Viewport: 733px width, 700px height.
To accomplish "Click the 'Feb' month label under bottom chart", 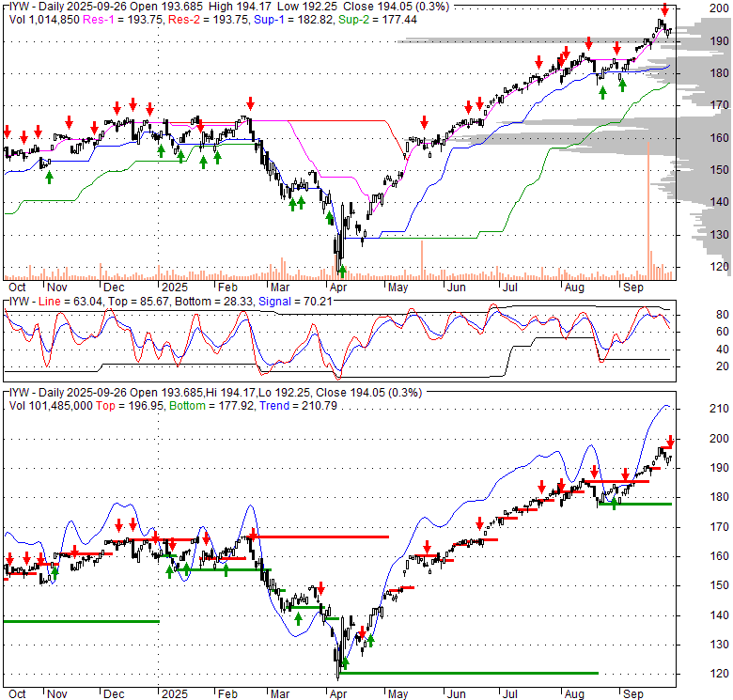I will point(227,694).
